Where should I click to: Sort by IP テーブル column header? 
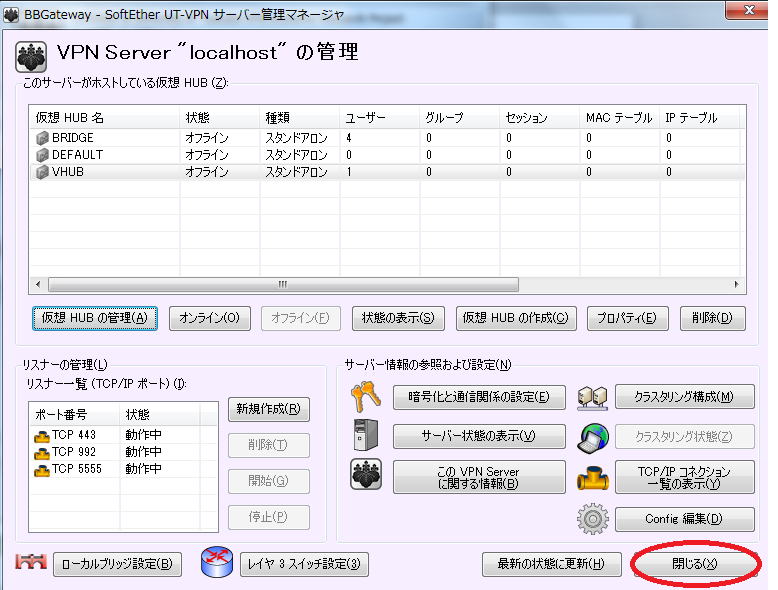click(x=700, y=118)
